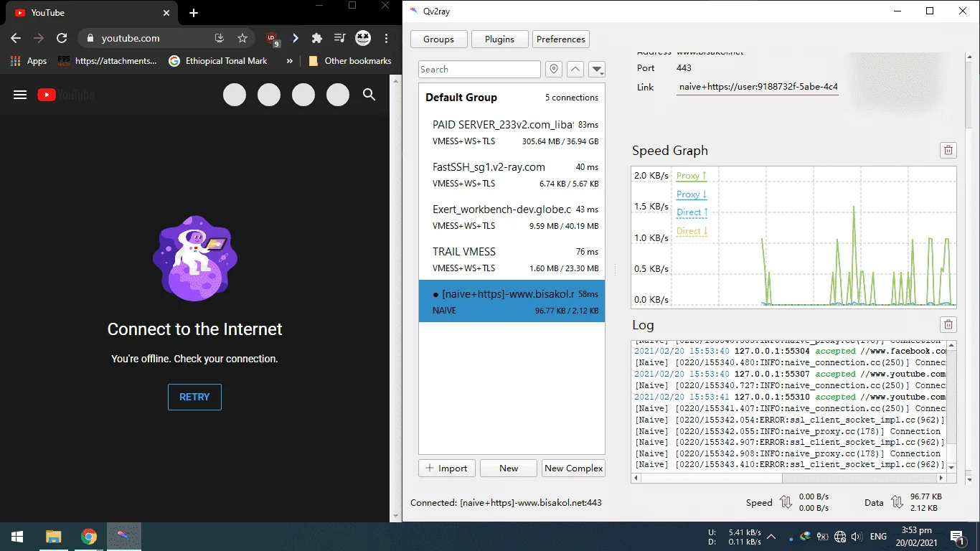Open the Apps shortcut in bookmarks bar
This screenshot has height=551, width=980.
click(x=29, y=61)
